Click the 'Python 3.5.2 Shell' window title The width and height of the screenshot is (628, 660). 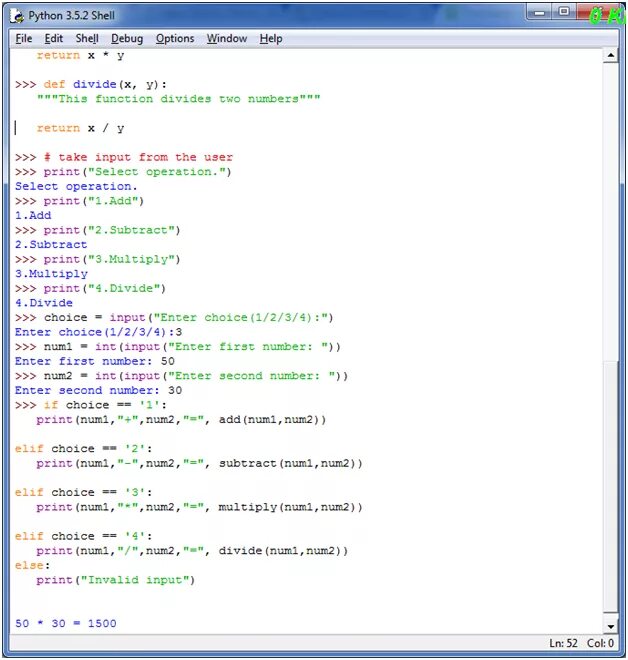click(x=72, y=16)
